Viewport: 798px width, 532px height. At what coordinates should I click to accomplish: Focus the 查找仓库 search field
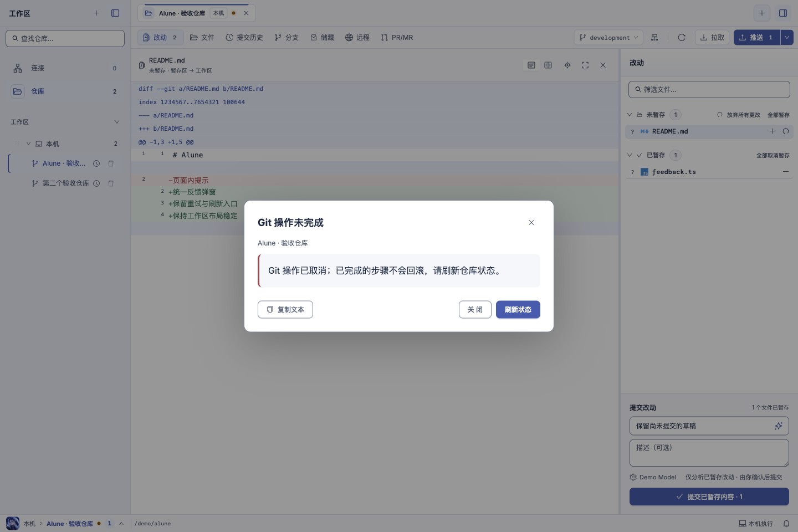tap(65, 38)
